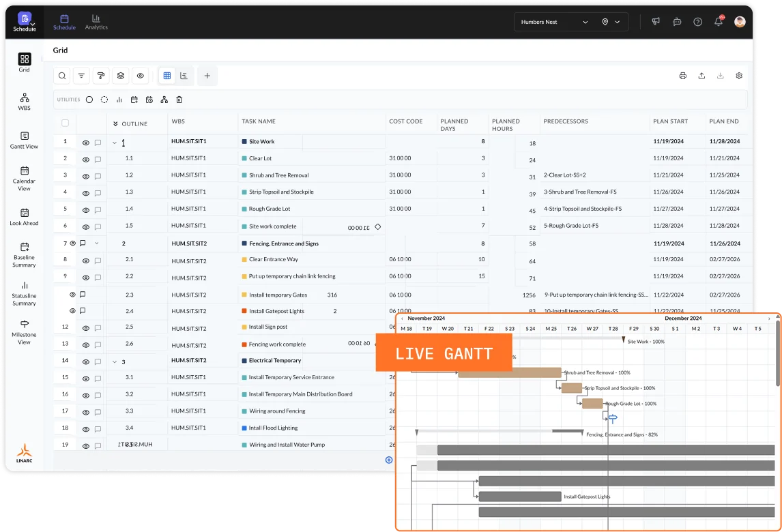This screenshot has width=782, height=532.
Task: Toggle eye for Electrical Temporary row
Action: click(86, 361)
